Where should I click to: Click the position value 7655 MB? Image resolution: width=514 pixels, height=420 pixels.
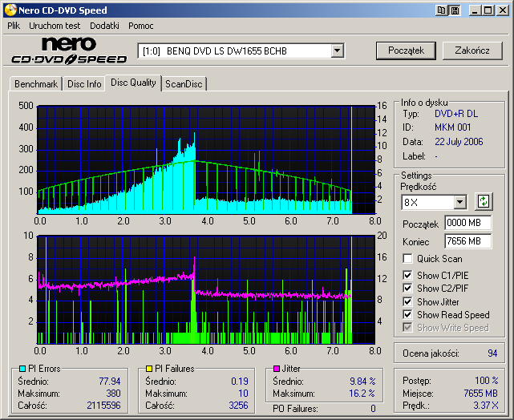(480, 393)
